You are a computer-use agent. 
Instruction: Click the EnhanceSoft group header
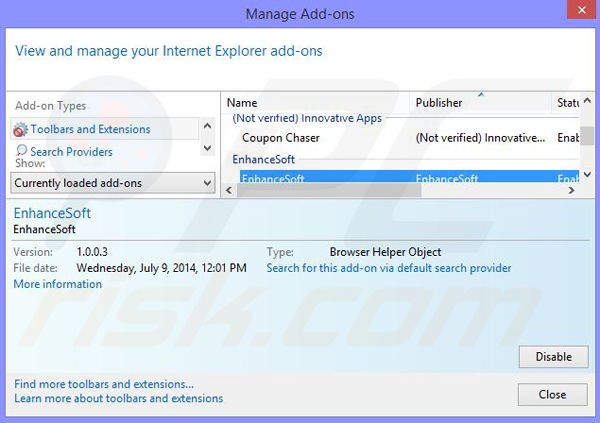click(263, 159)
